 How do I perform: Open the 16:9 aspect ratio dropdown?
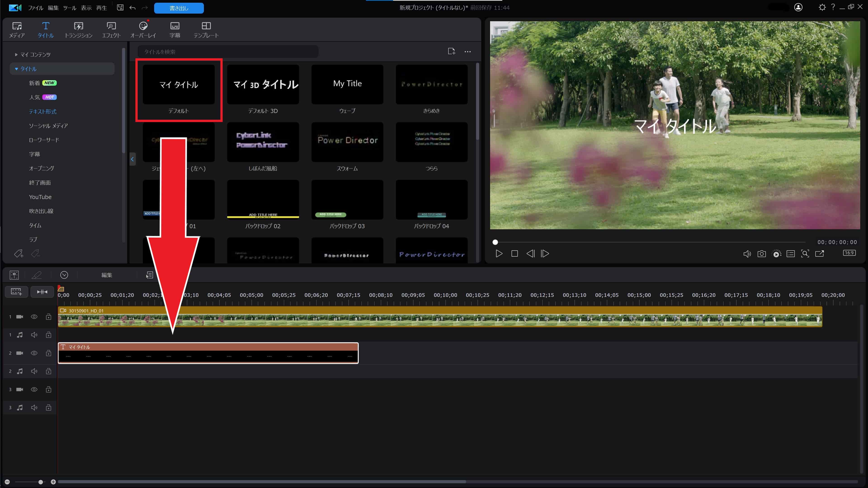tap(849, 253)
